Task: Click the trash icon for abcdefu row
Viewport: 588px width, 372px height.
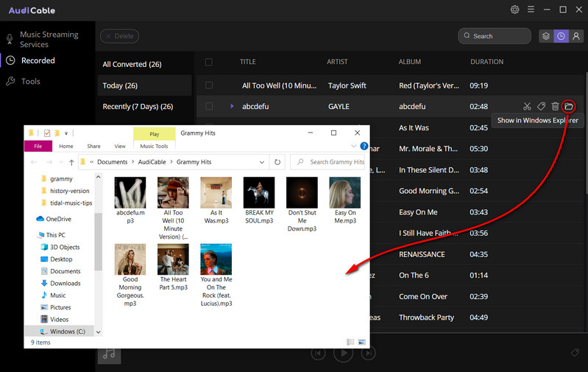Action: point(556,107)
